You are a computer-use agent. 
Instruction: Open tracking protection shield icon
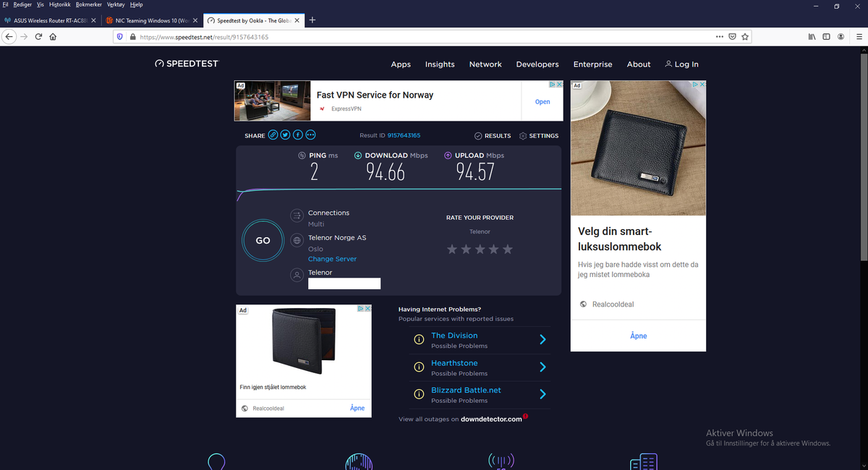coord(120,37)
